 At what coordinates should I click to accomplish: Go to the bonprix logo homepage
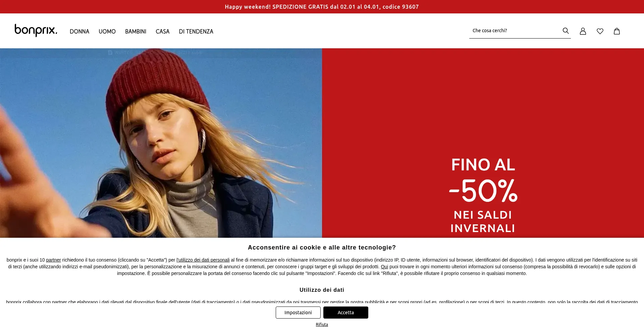[36, 30]
